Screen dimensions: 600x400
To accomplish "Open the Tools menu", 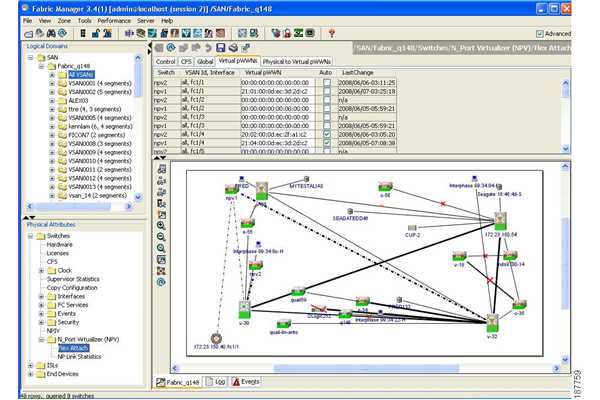I will pos(84,21).
